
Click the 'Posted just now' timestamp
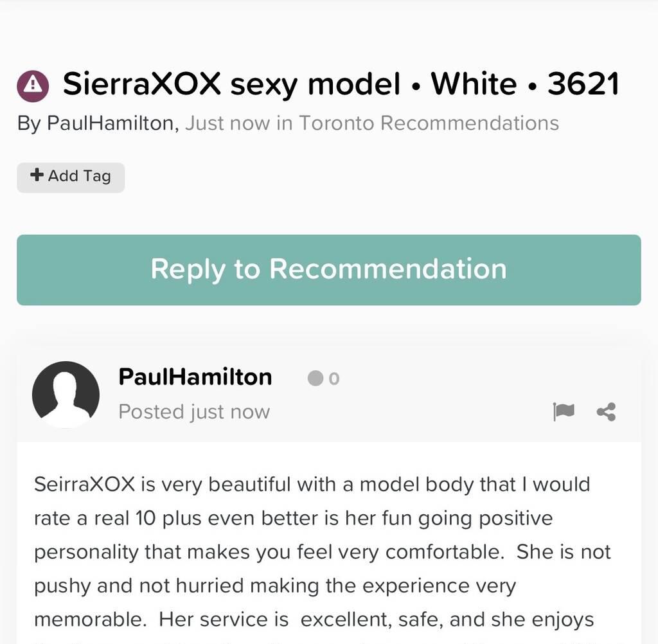pyautogui.click(x=194, y=411)
